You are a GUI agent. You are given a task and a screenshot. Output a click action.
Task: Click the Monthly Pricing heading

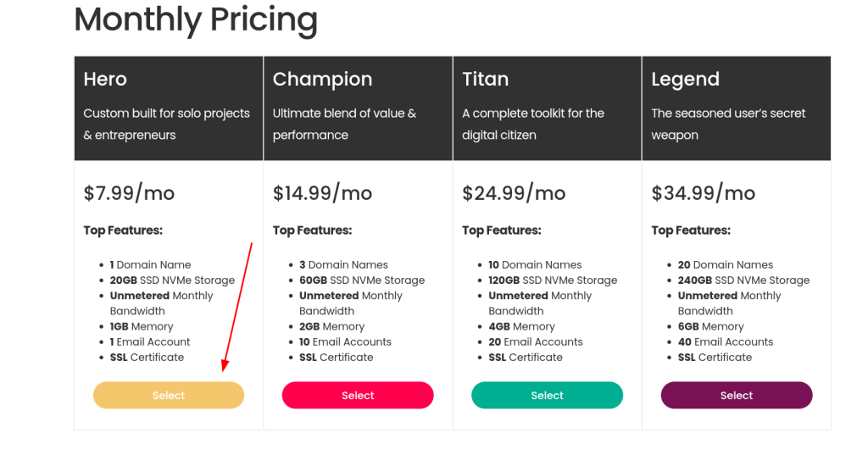pos(196,20)
